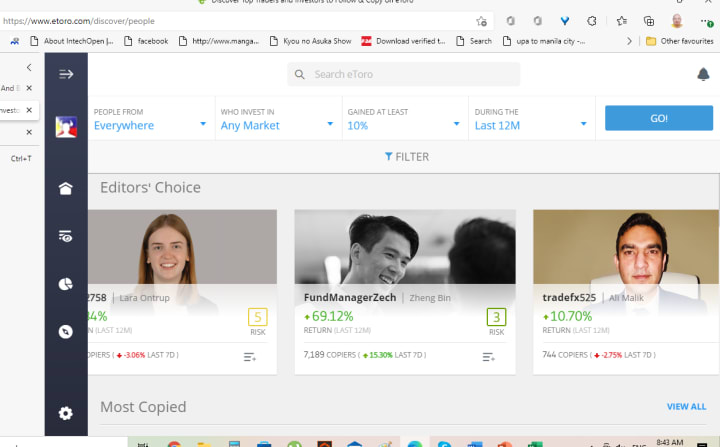The image size is (720, 447).
Task: Click the 7,189 COPIERS text
Action: pos(330,355)
